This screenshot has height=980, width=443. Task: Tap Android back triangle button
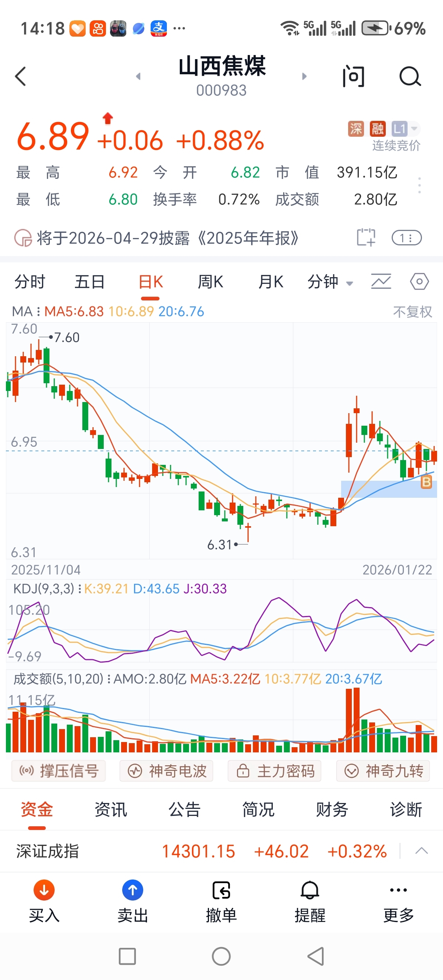(x=315, y=956)
